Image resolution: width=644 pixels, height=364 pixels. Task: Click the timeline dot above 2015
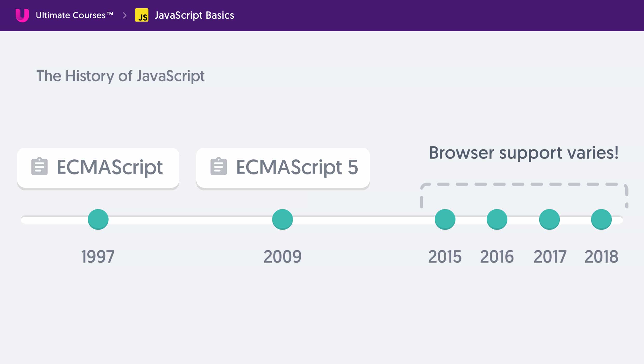coord(445,219)
